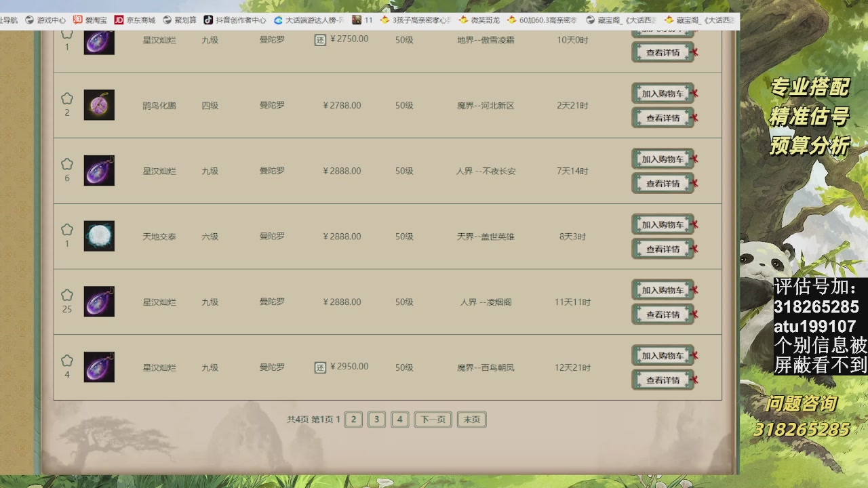
Task: Click the item name 鹊鸟化鹏
Action: tap(159, 106)
